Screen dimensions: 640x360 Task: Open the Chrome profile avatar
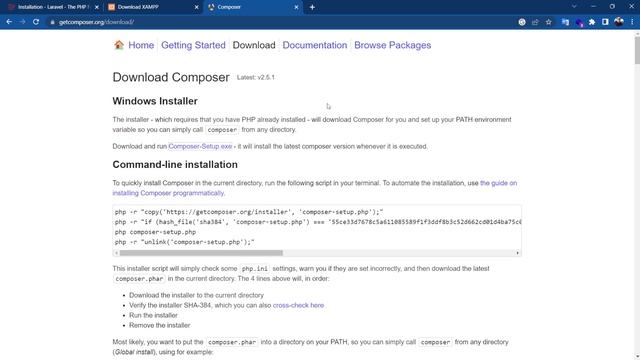click(619, 22)
